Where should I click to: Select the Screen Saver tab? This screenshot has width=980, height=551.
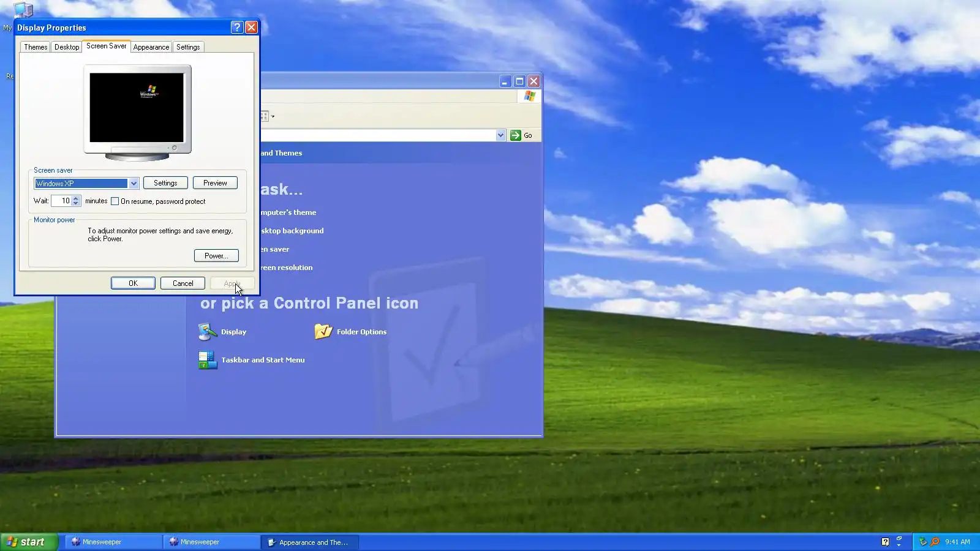[x=106, y=46]
